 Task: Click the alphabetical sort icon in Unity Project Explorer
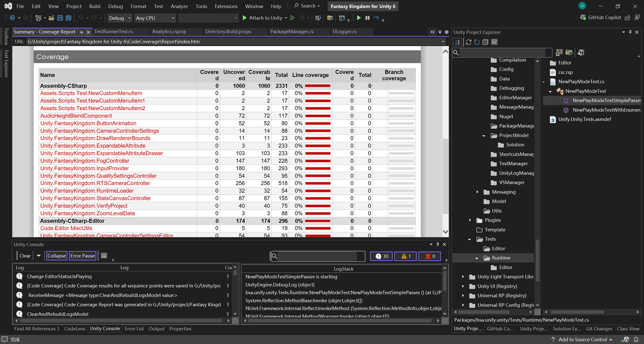coord(457,42)
